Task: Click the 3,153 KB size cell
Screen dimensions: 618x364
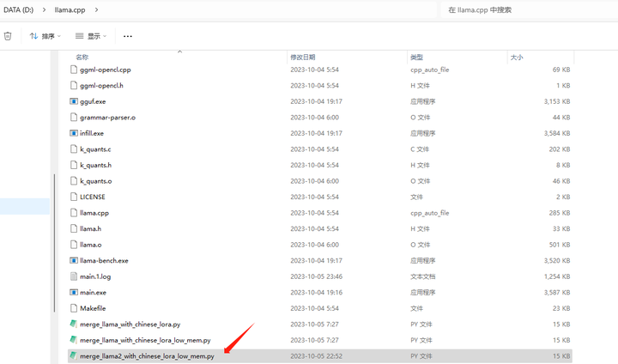Action: click(557, 101)
